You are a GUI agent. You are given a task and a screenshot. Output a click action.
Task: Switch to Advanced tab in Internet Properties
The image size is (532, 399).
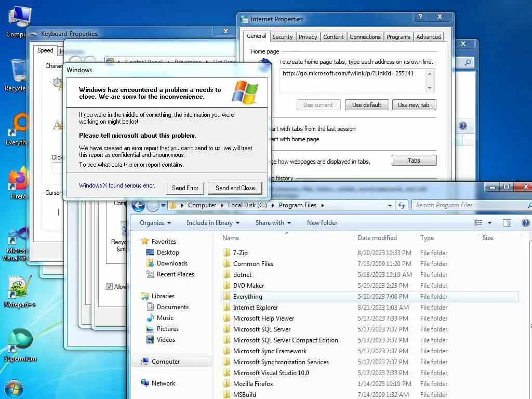pos(429,37)
